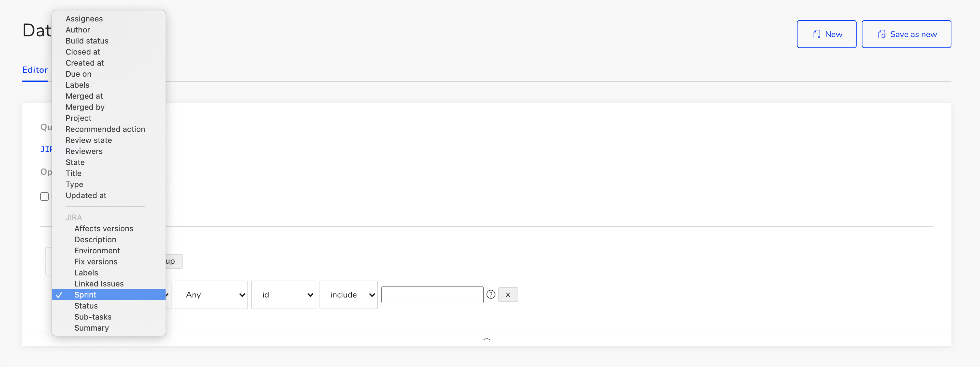Screen dimensions: 980x367
Task: Select Sprint in the field list
Action: 85,295
